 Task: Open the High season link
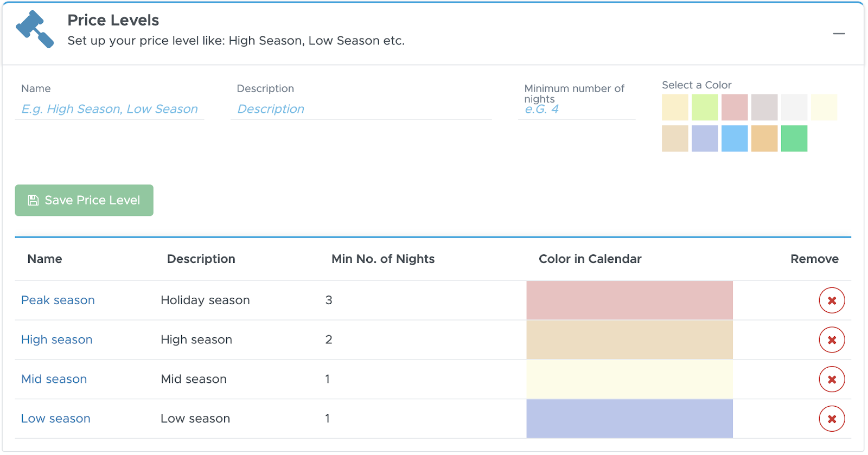[x=57, y=340]
